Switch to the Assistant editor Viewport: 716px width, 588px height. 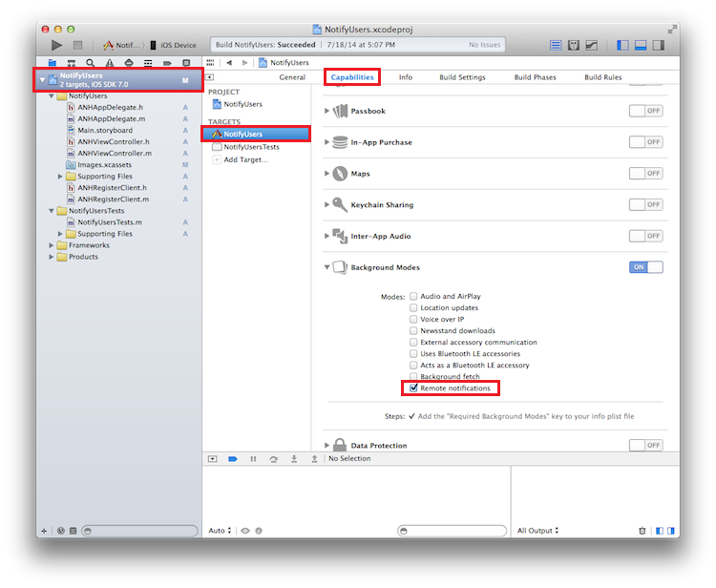pos(574,45)
